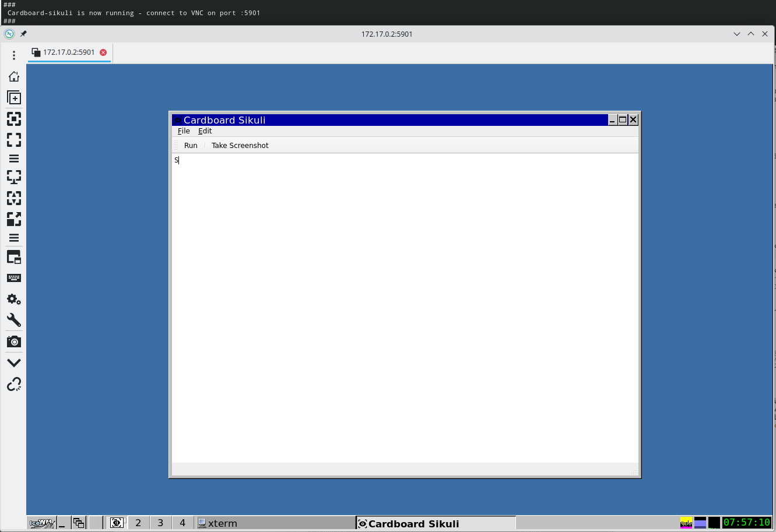Switch to workspace 2 in taskbar
Image resolution: width=776 pixels, height=532 pixels.
coord(138,523)
